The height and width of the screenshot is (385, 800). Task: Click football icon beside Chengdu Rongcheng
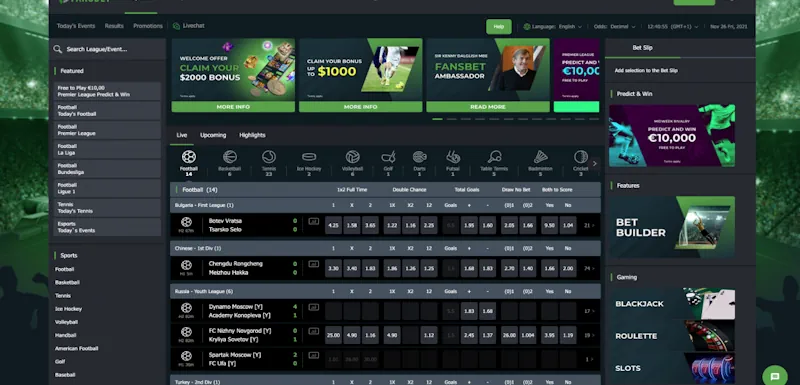186,265
